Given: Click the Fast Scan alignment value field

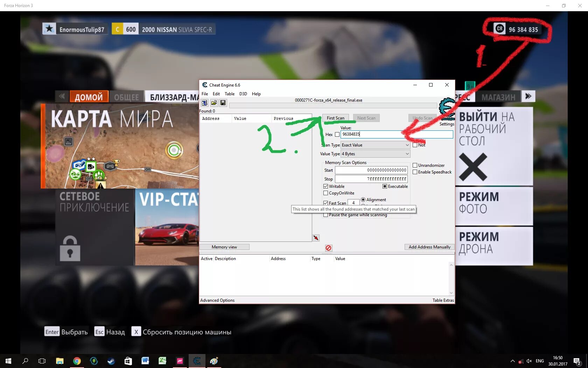Looking at the screenshot, I should click(353, 203).
